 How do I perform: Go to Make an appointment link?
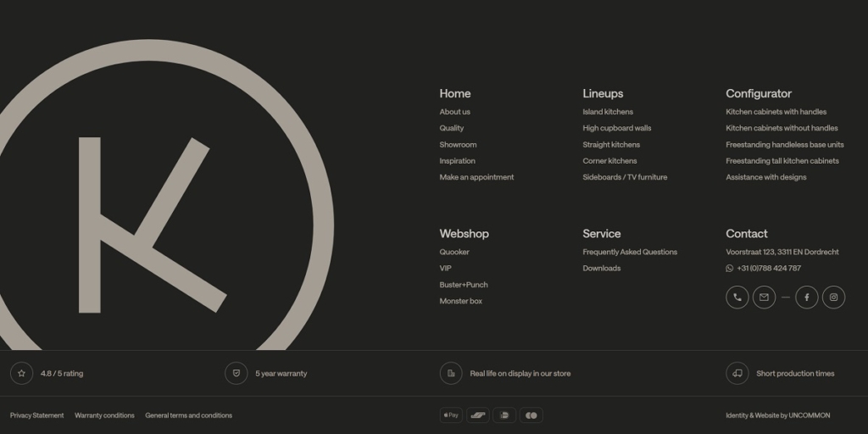tap(476, 177)
